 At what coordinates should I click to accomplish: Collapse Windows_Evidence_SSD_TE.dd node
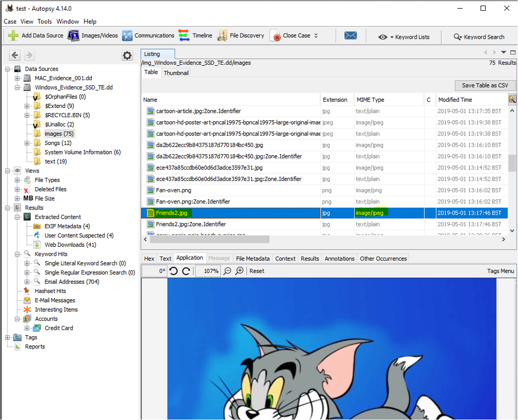point(17,88)
